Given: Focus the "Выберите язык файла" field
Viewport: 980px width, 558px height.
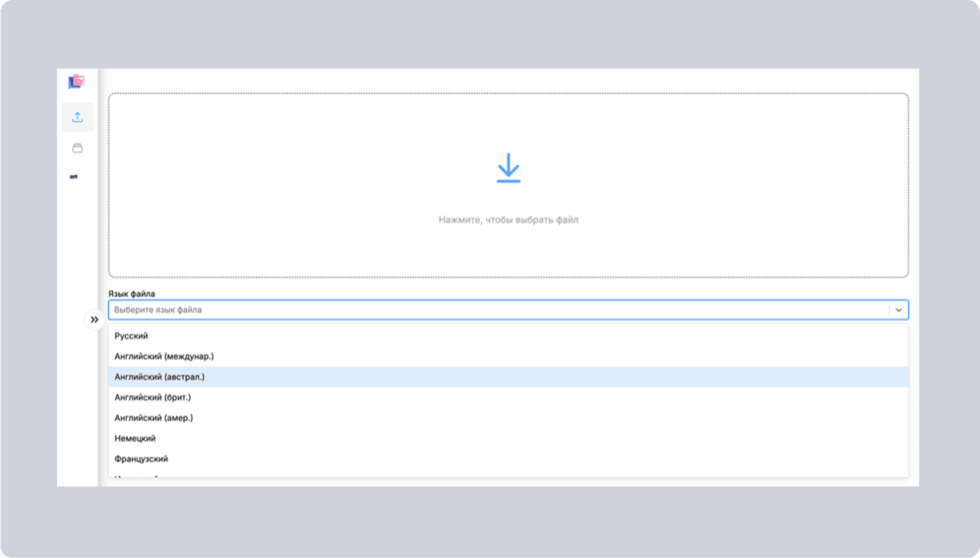Looking at the screenshot, I should click(x=498, y=310).
